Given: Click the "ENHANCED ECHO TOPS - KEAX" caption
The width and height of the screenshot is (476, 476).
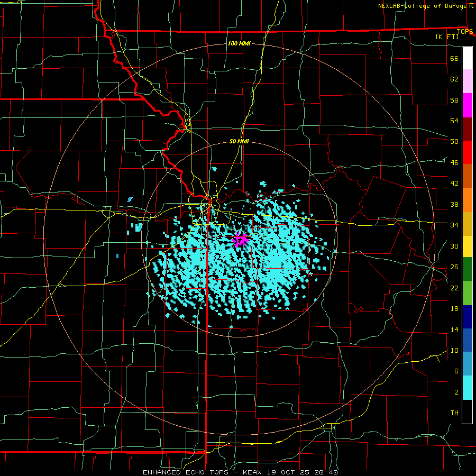Looking at the screenshot, I should point(203,472).
